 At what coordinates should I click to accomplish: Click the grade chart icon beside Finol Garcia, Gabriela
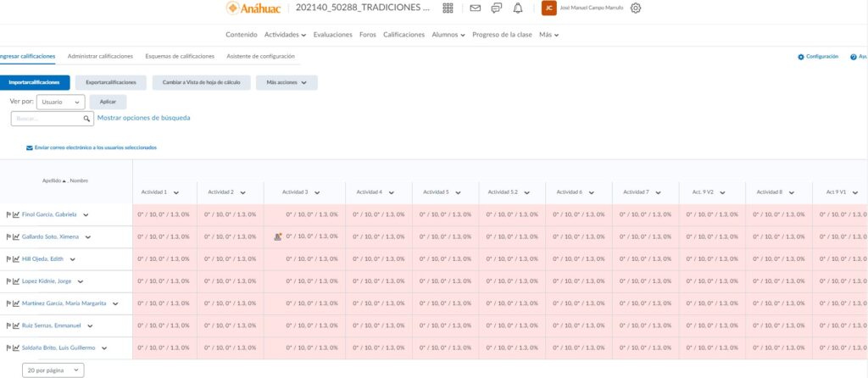16,215
